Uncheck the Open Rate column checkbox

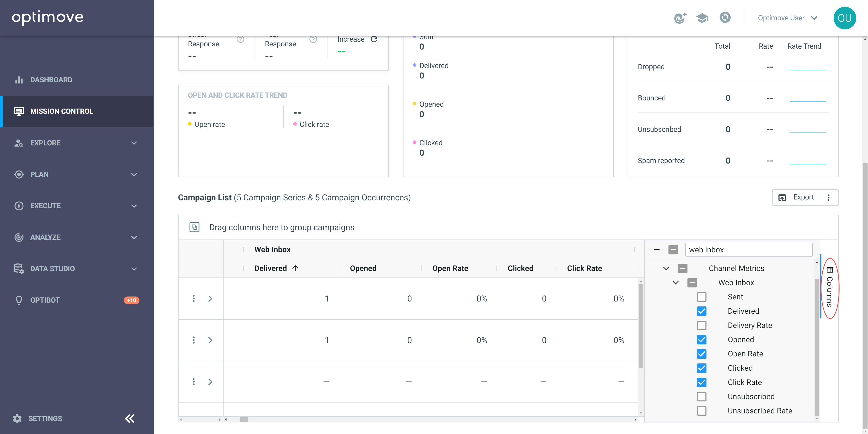[702, 354]
